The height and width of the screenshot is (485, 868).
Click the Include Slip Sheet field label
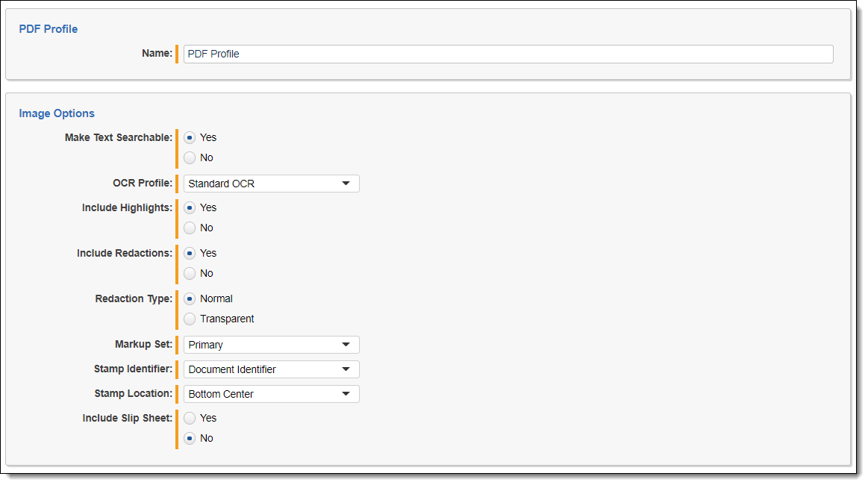[127, 418]
